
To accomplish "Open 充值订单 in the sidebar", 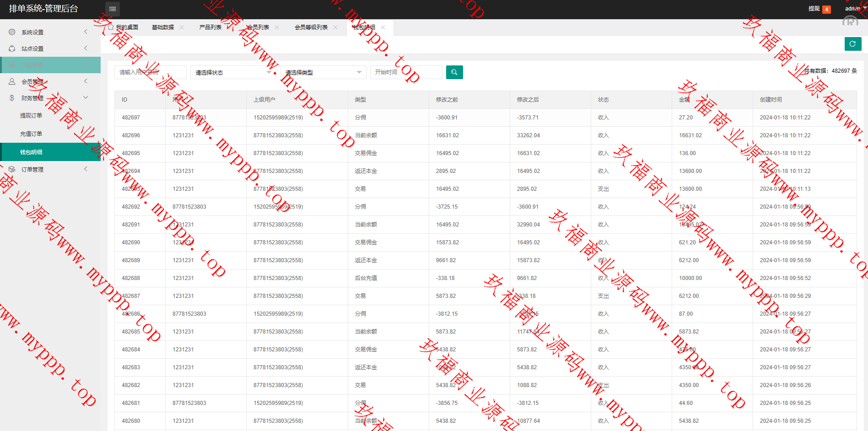I will (x=31, y=134).
